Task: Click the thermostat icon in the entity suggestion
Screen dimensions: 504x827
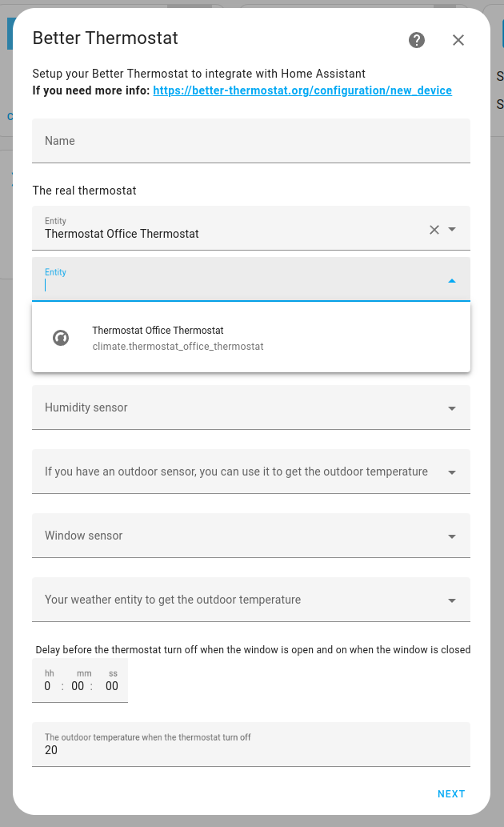Action: [x=60, y=337]
